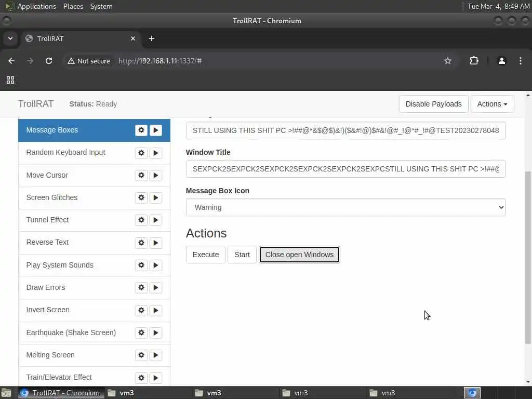Run Invert Screen play icon
The height and width of the screenshot is (399, 532).
[x=156, y=311]
